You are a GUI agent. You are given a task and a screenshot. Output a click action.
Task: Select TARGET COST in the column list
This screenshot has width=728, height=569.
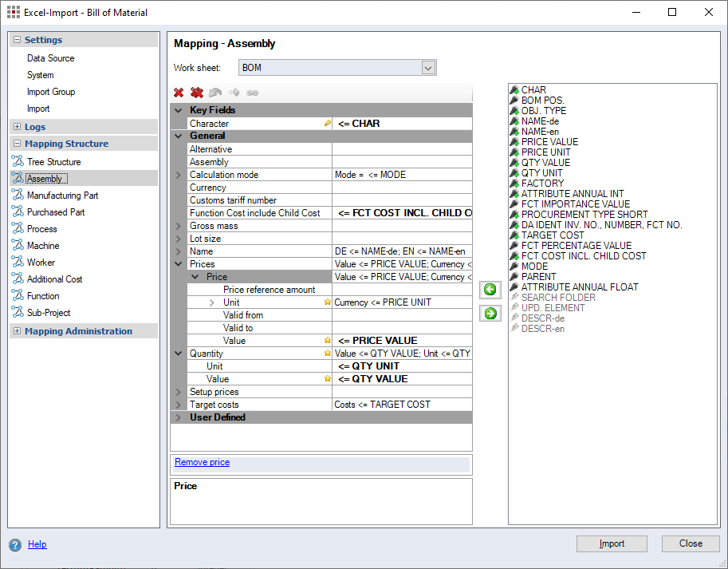(552, 235)
